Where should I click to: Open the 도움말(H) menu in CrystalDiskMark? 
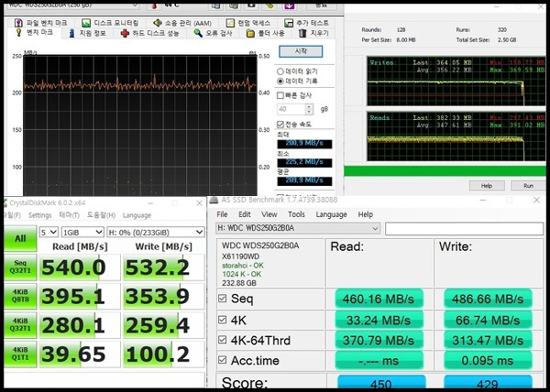click(101, 215)
